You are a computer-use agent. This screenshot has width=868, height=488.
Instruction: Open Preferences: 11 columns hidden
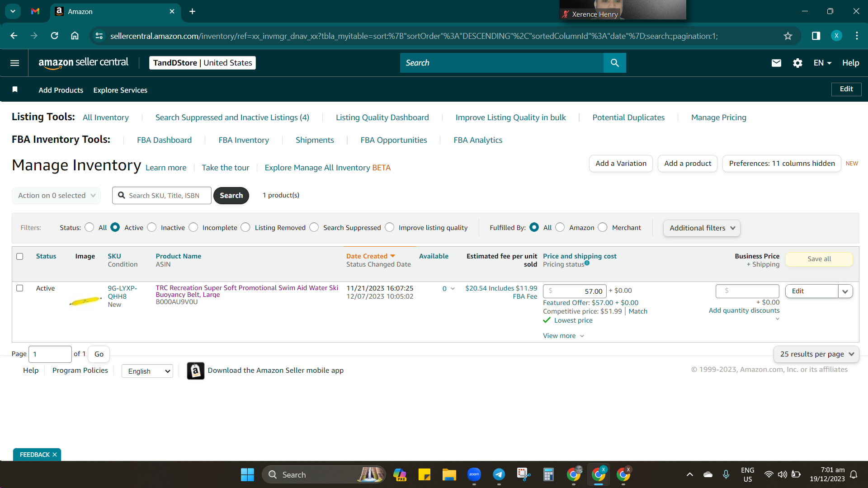click(782, 164)
